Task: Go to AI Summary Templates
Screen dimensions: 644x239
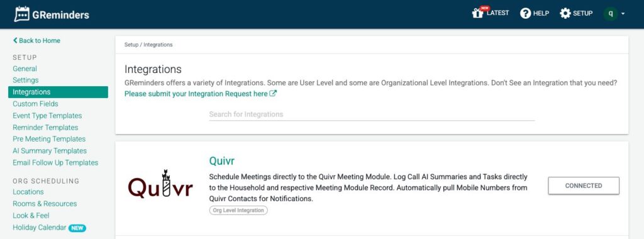Action: point(50,151)
